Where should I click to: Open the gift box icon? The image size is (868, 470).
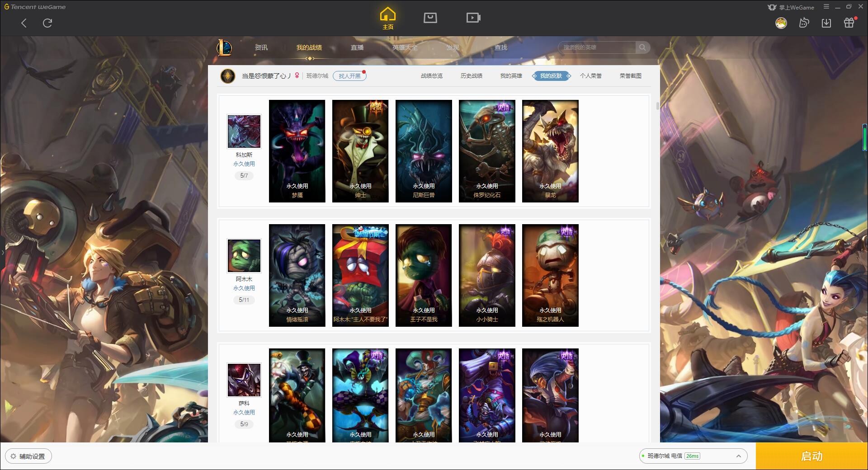click(849, 23)
